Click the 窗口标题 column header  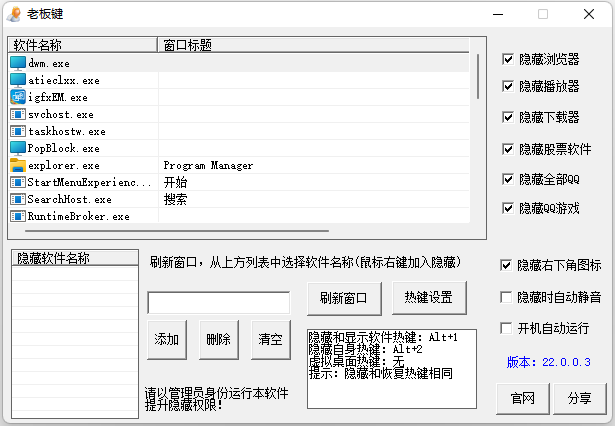pos(313,45)
